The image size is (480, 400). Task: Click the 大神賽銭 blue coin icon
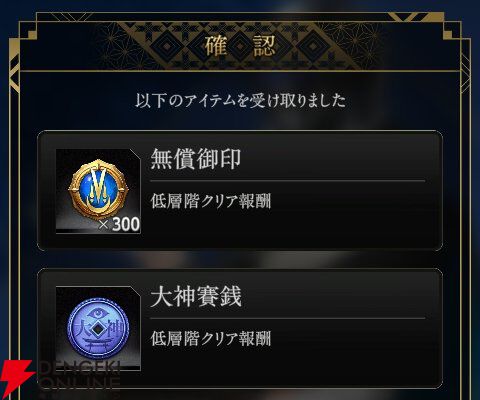coord(98,328)
